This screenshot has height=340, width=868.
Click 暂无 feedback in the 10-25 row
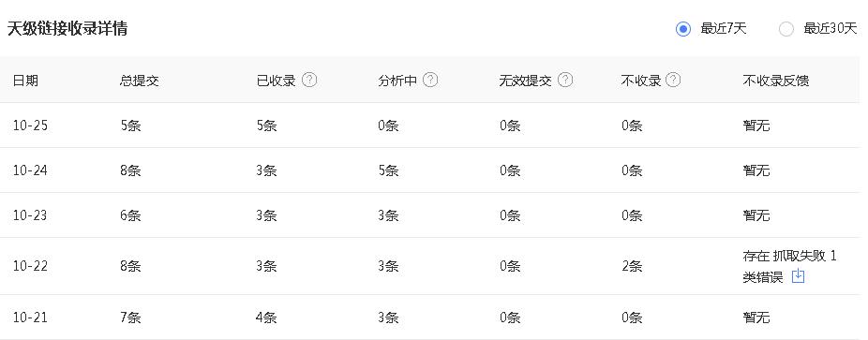(x=756, y=126)
